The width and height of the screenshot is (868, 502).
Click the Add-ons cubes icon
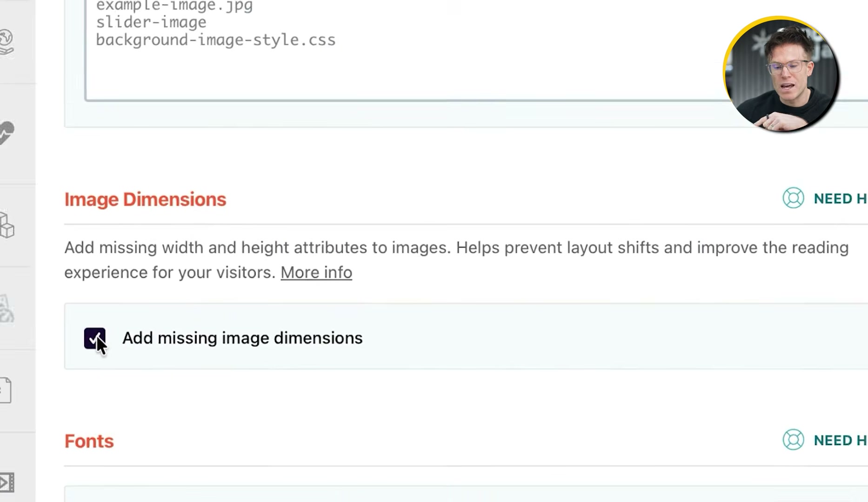[7, 228]
